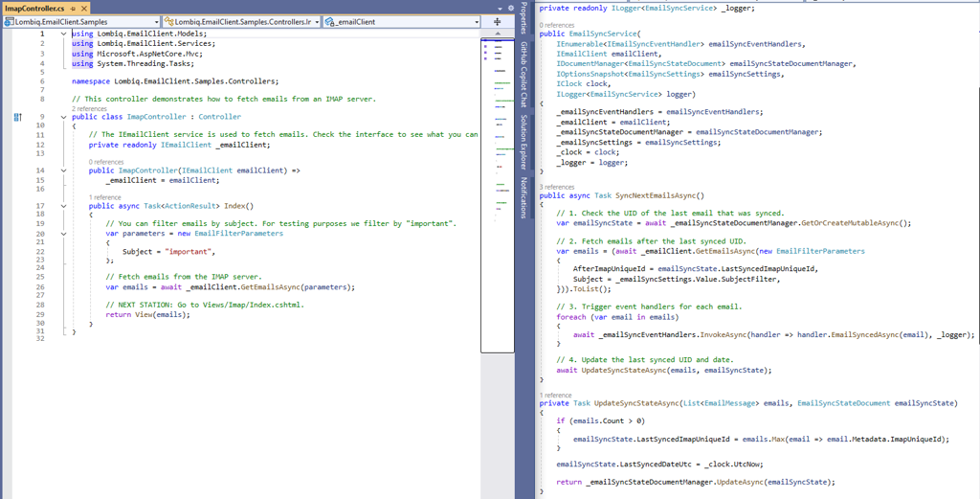Viewport: 980px width, 499px height.
Task: Click 'namespace' keyword on line 6
Action: (x=91, y=81)
